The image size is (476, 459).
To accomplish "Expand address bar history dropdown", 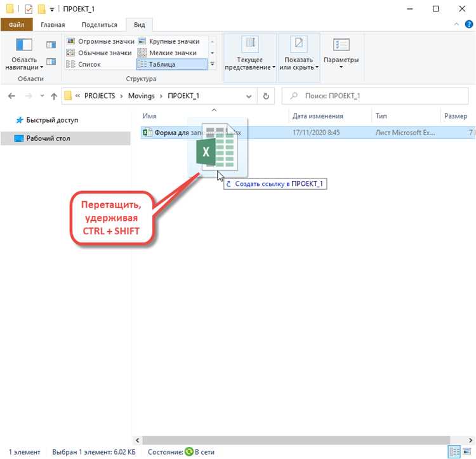I will pyautogui.click(x=249, y=96).
